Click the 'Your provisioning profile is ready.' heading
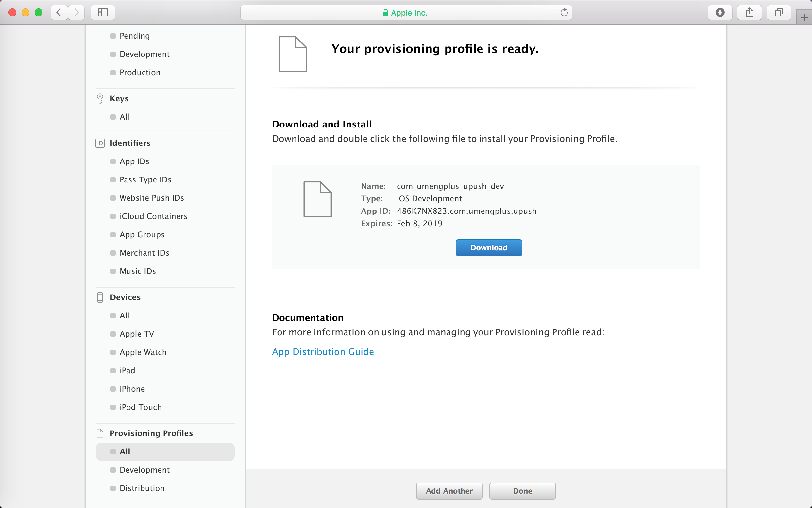812x508 pixels. click(x=435, y=49)
